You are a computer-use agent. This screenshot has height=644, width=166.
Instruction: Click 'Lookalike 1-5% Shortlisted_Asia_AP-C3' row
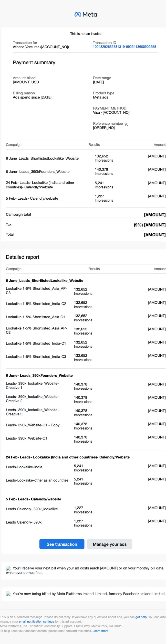[86, 291]
